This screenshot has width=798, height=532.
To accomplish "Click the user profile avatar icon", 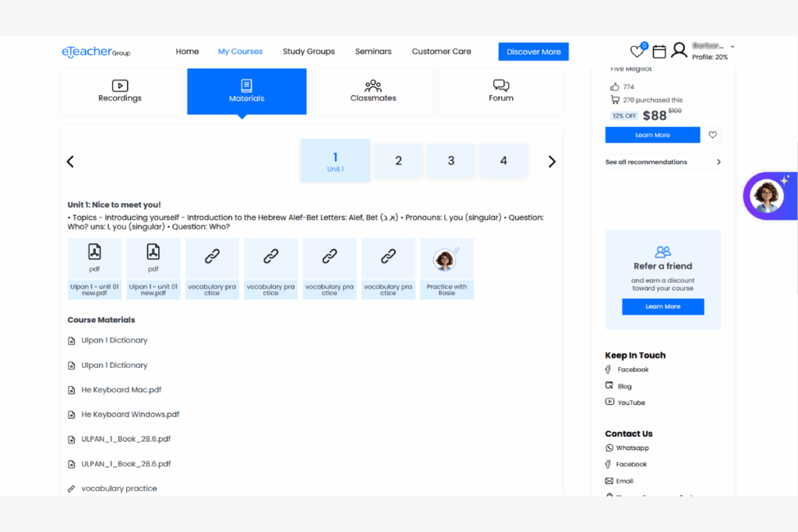I will pyautogui.click(x=679, y=51).
